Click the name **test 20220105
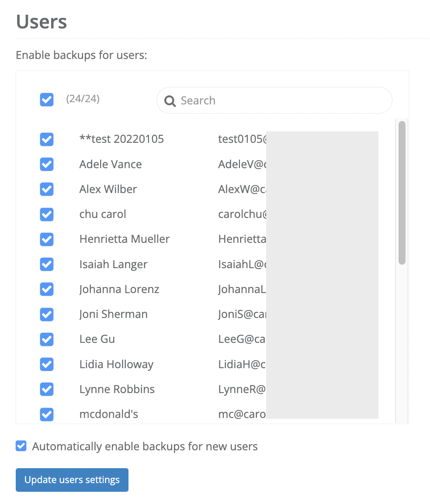The height and width of the screenshot is (504, 430). point(121,139)
